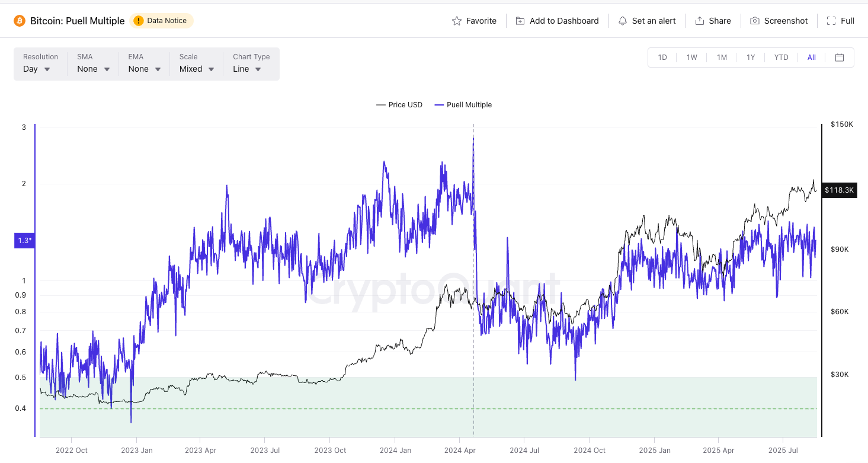Screen dimensions: 868x463
Task: Click the 2025 Jul date axis label
Action: (783, 451)
